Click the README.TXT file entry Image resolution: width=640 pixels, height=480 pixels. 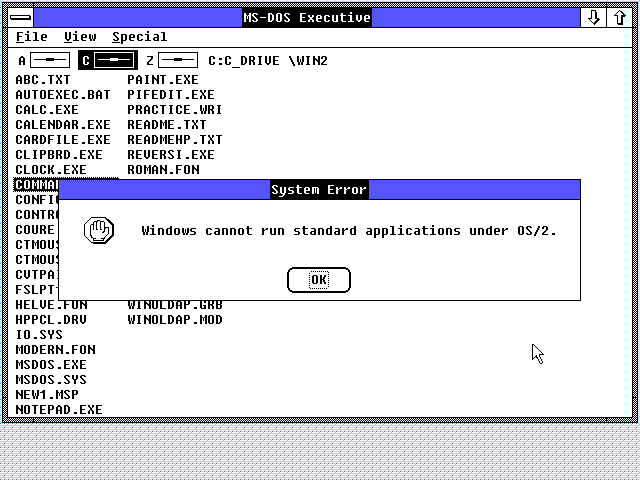[166, 125]
